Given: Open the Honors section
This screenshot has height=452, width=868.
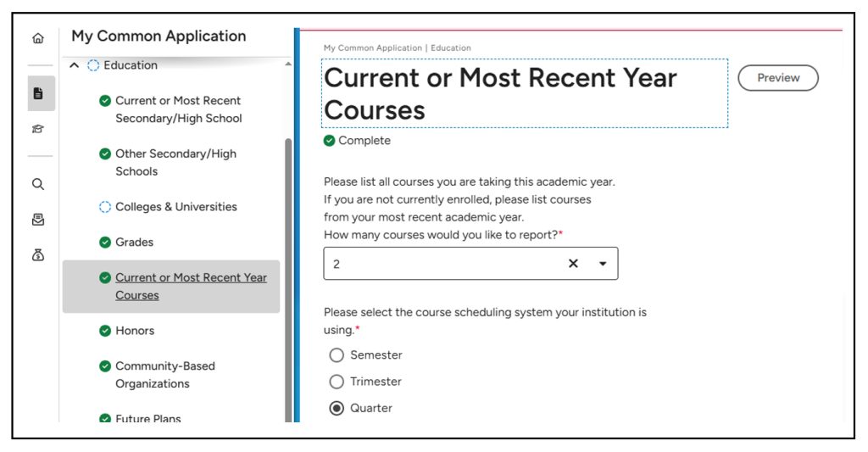Looking at the screenshot, I should (x=135, y=331).
